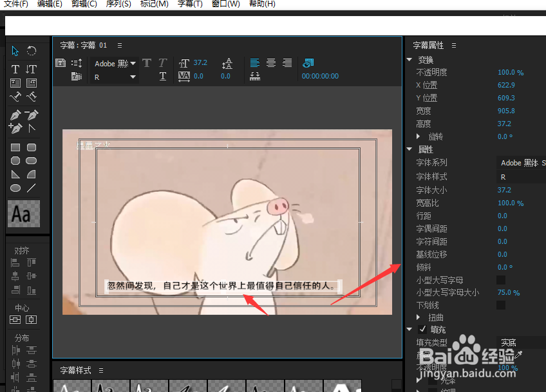Set text alignment to left

click(x=255, y=62)
